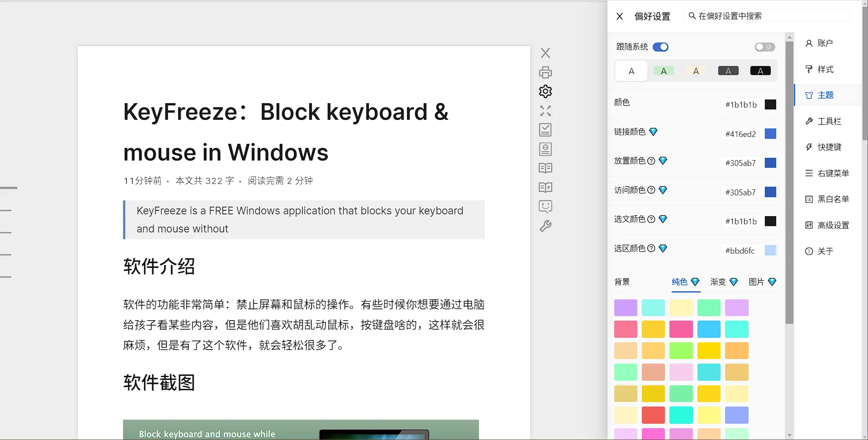Open the gear settings icon
The height and width of the screenshot is (440, 868).
pos(545,91)
